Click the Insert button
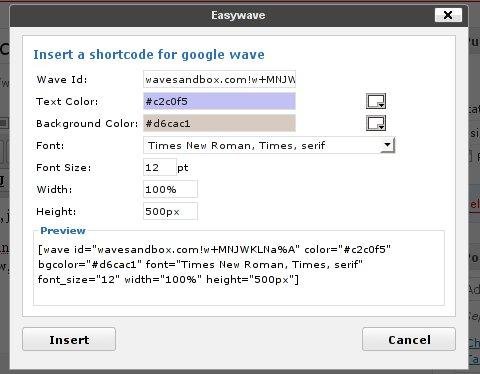This screenshot has height=374, width=480. pyautogui.click(x=69, y=339)
